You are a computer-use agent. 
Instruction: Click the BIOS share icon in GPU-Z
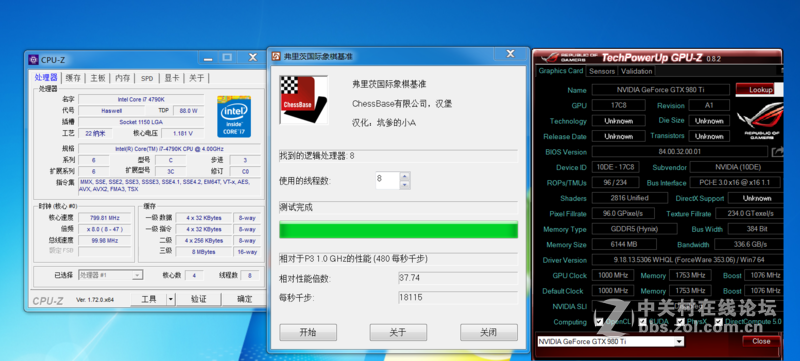777,151
